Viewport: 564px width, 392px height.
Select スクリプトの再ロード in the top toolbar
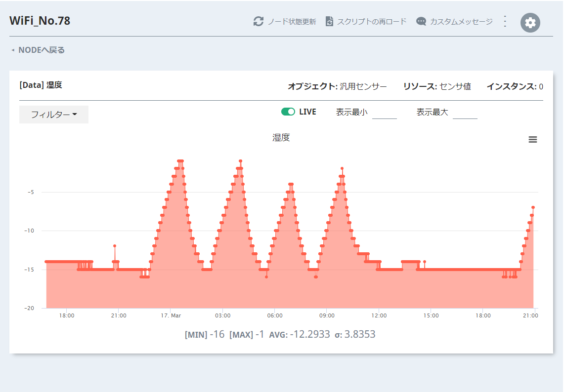point(371,22)
